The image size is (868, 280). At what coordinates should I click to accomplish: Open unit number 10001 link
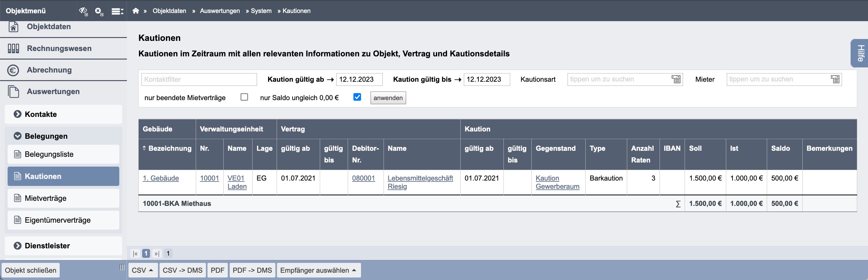[210, 178]
